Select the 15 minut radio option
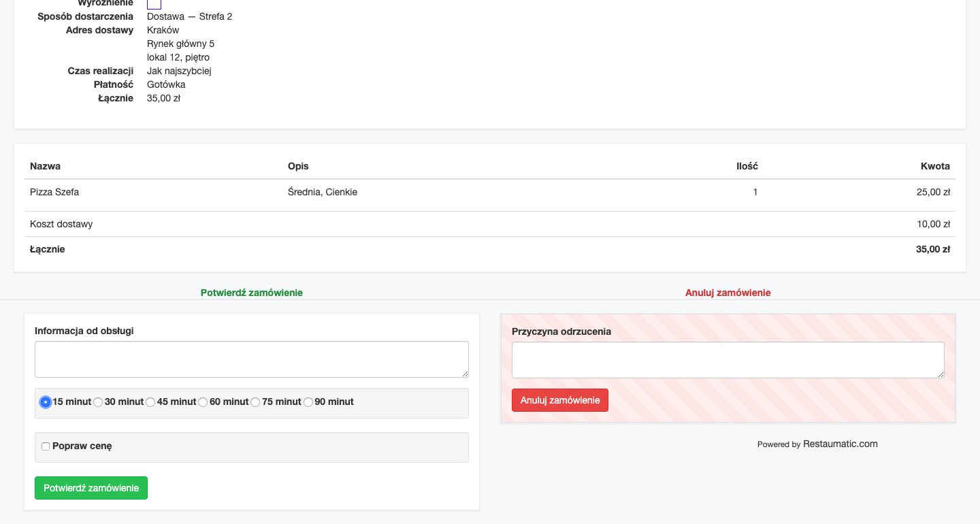The image size is (980, 524). coord(46,402)
